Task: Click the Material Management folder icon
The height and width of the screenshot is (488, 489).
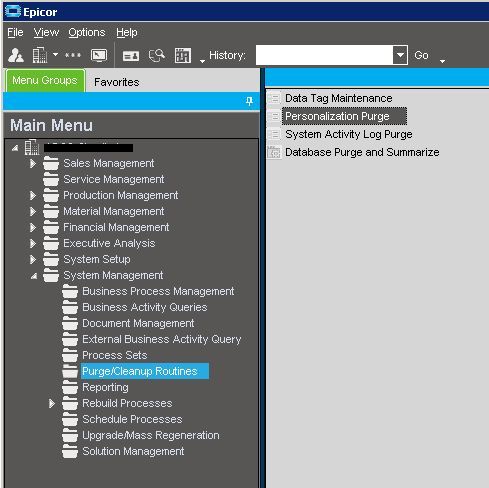Action: click(x=51, y=211)
